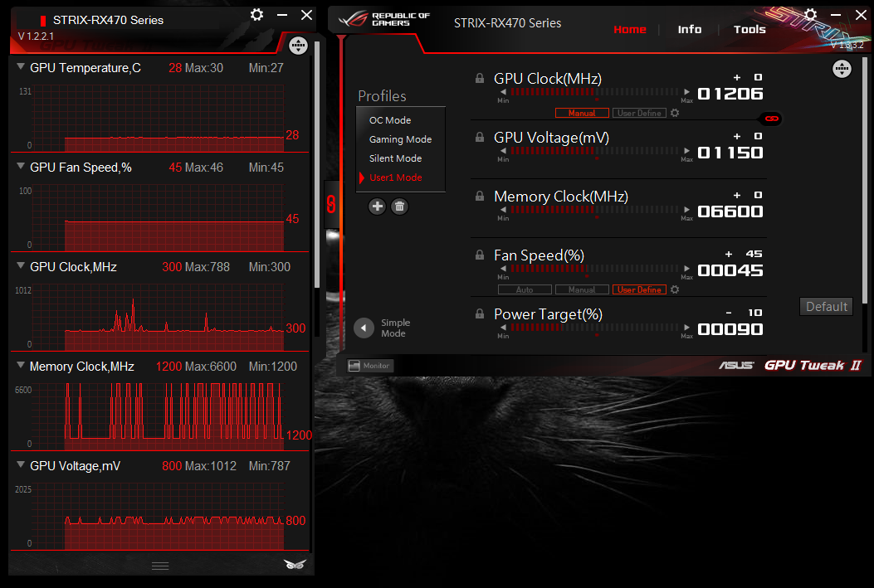Decrease Power Target with left arrow
The width and height of the screenshot is (874, 588).
[x=503, y=328]
